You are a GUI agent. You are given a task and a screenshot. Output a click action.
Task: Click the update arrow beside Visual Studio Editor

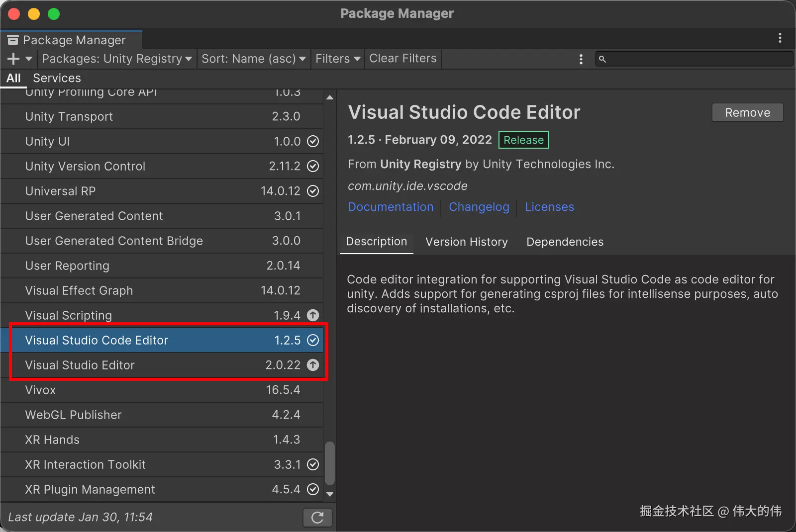pyautogui.click(x=313, y=365)
